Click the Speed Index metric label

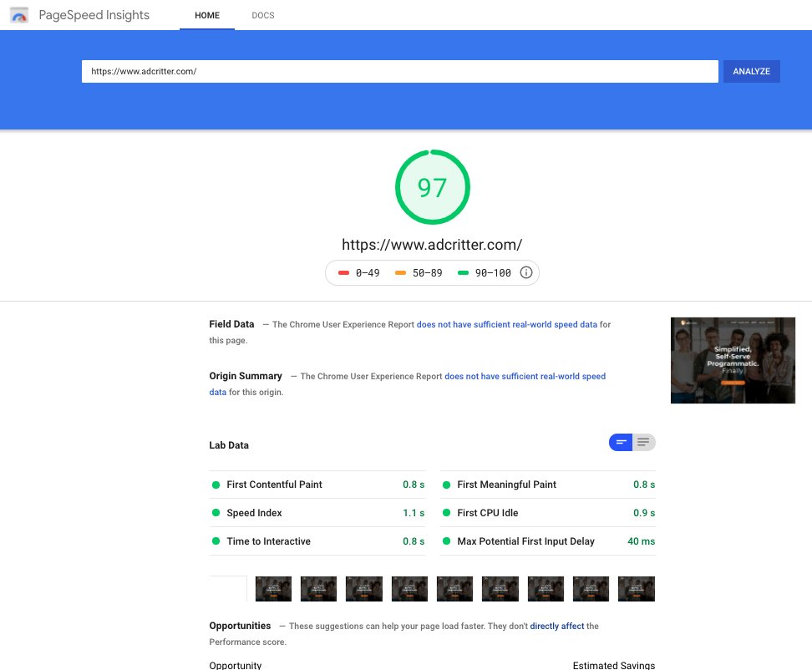click(254, 513)
